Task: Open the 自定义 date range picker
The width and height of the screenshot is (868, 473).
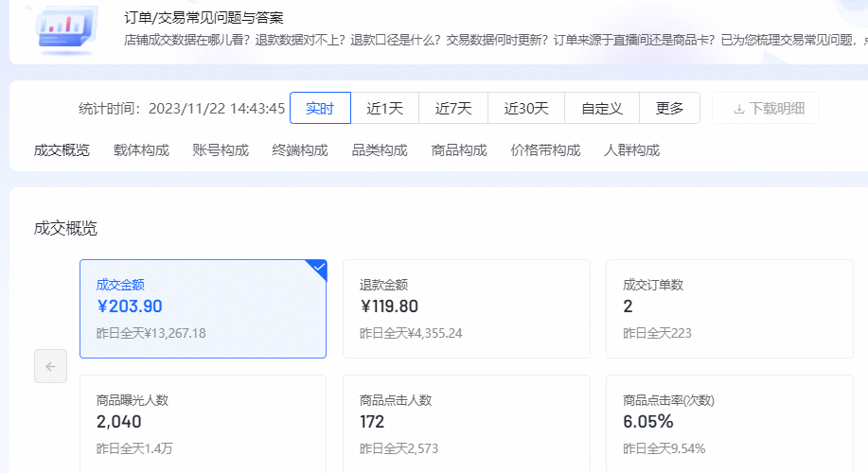Action: tap(602, 108)
